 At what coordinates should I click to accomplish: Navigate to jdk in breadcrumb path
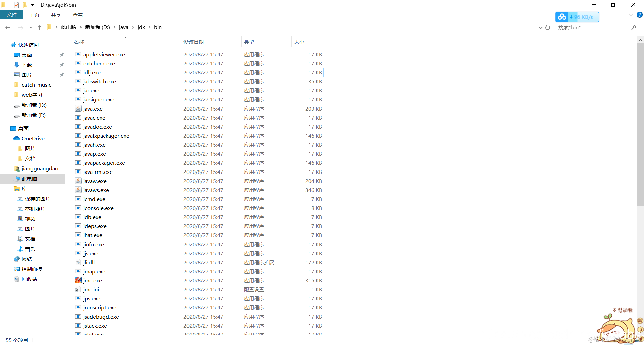[x=141, y=27]
